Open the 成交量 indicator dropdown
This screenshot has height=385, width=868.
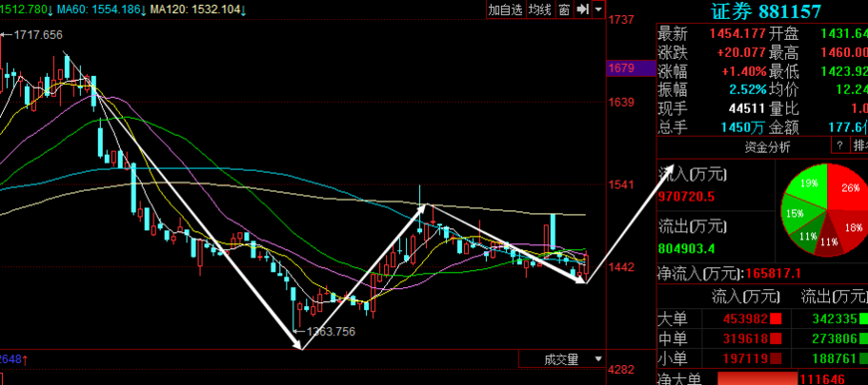[x=562, y=359]
